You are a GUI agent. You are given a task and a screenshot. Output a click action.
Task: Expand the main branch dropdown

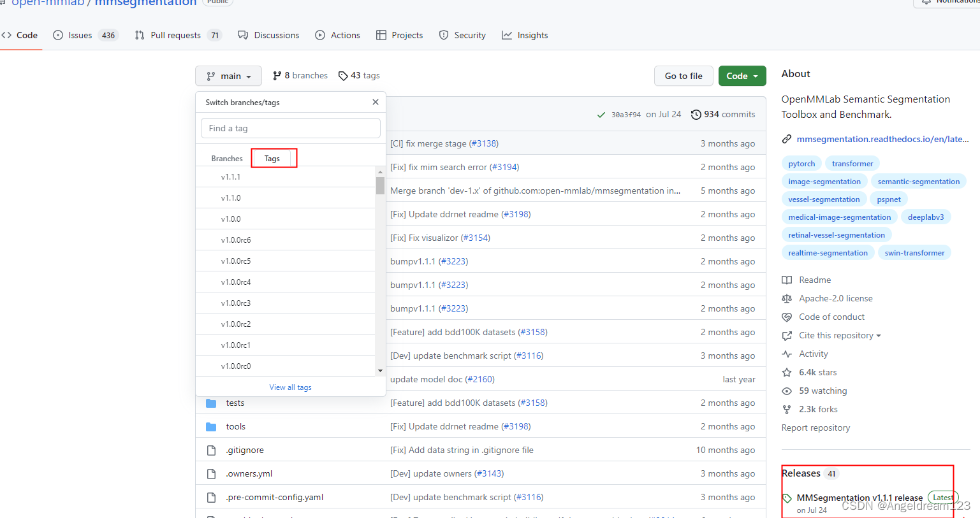[228, 76]
